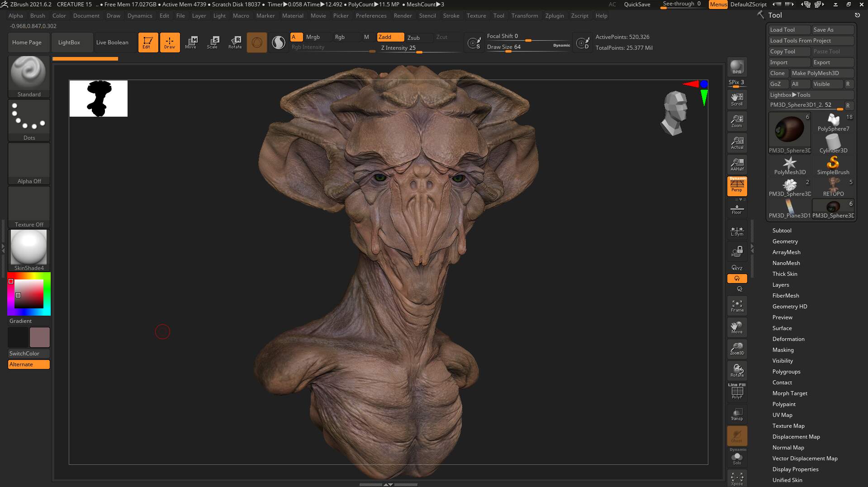
Task: Open the Render menu
Action: (x=403, y=15)
